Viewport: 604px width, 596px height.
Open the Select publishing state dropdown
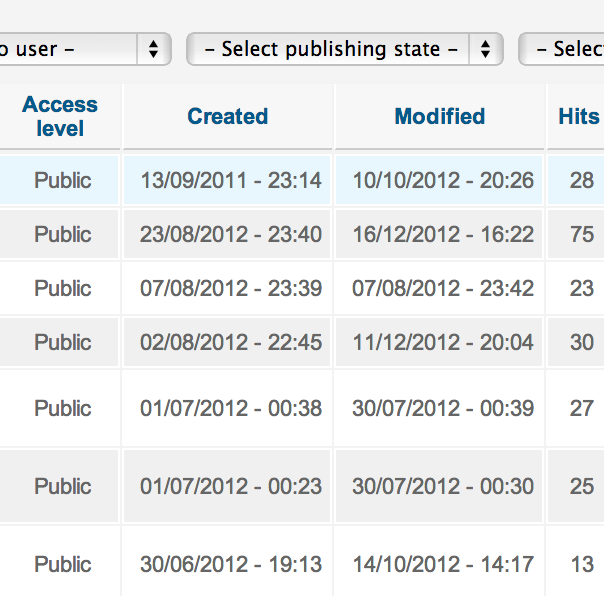click(x=344, y=49)
